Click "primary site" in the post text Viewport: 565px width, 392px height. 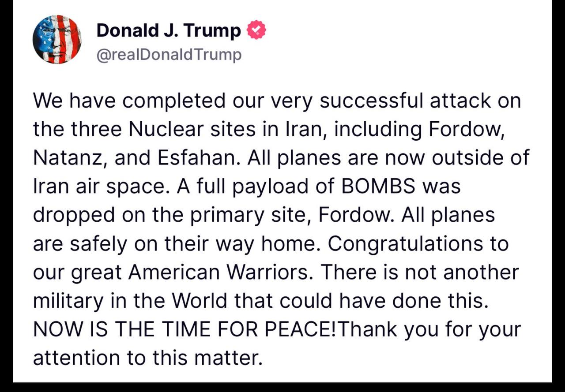[x=248, y=215]
